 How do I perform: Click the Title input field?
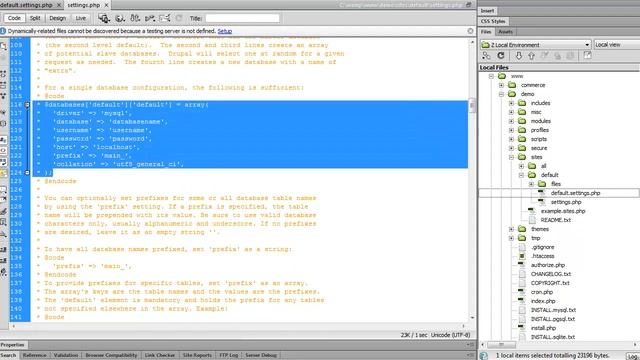(x=242, y=18)
